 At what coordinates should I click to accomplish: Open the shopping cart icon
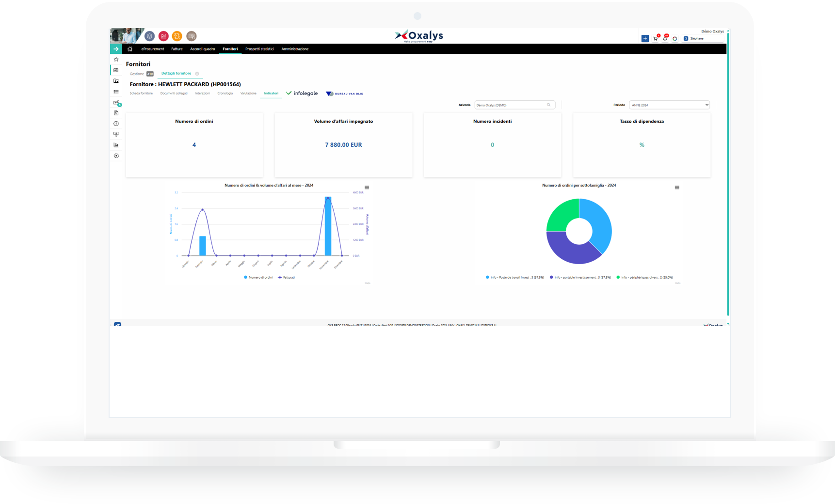click(x=656, y=38)
